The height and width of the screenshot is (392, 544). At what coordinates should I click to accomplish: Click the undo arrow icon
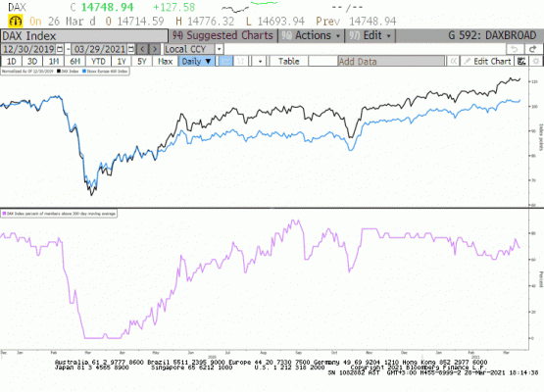[x=515, y=49]
